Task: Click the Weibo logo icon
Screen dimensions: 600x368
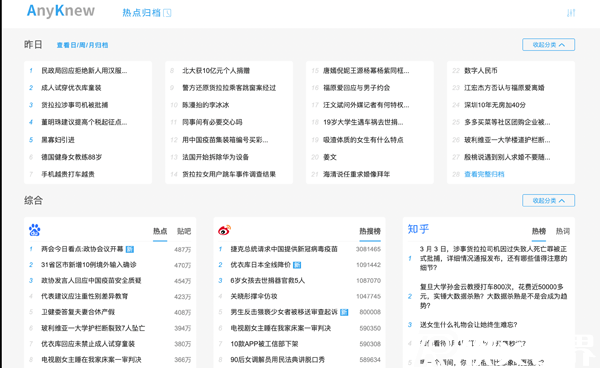Action: 224,230
